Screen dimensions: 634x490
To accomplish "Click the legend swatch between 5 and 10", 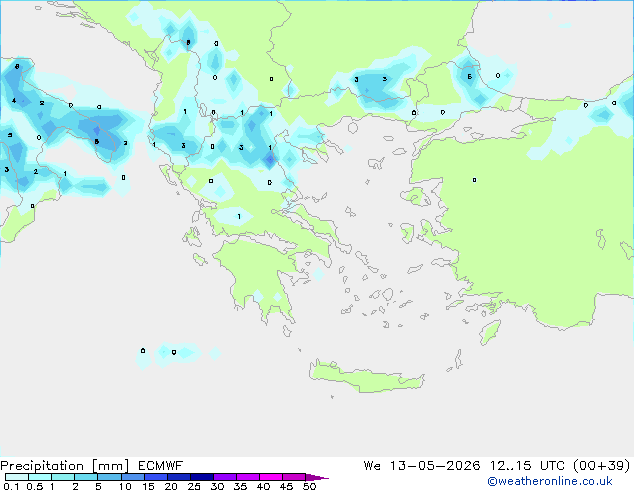I will click(109, 477).
